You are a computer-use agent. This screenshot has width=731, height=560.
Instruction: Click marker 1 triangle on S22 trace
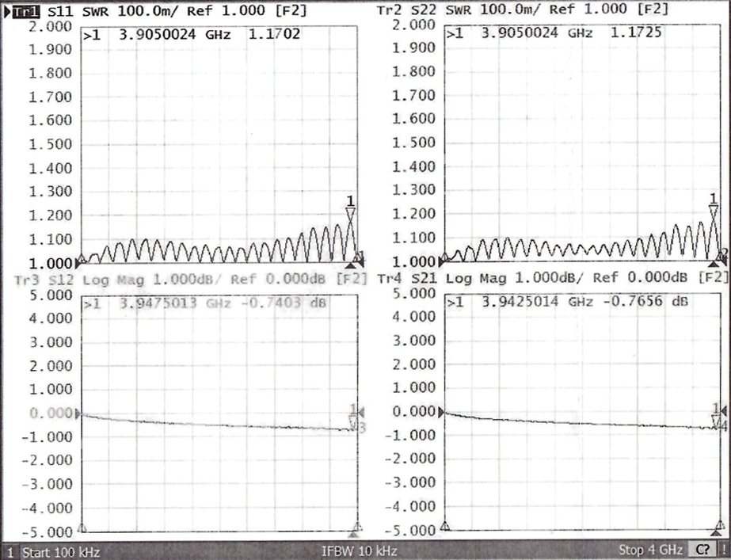(714, 210)
